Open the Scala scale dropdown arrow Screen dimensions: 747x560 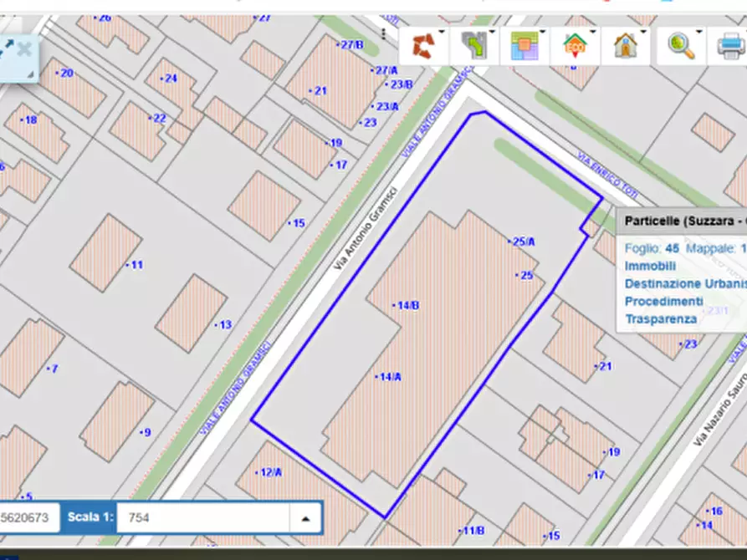(305, 518)
